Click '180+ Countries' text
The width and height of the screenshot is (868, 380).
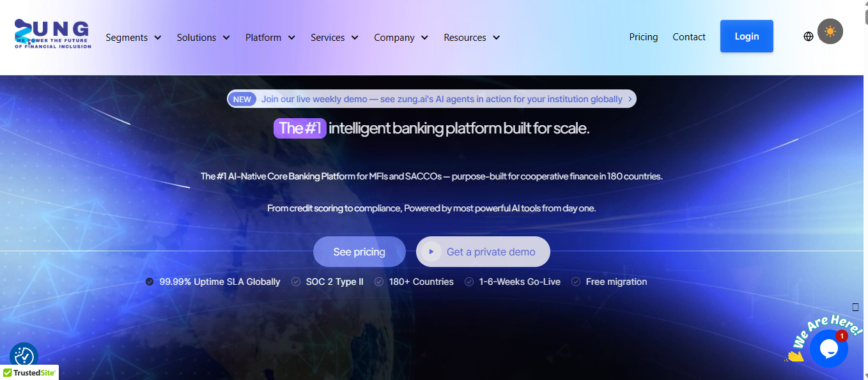pos(421,282)
